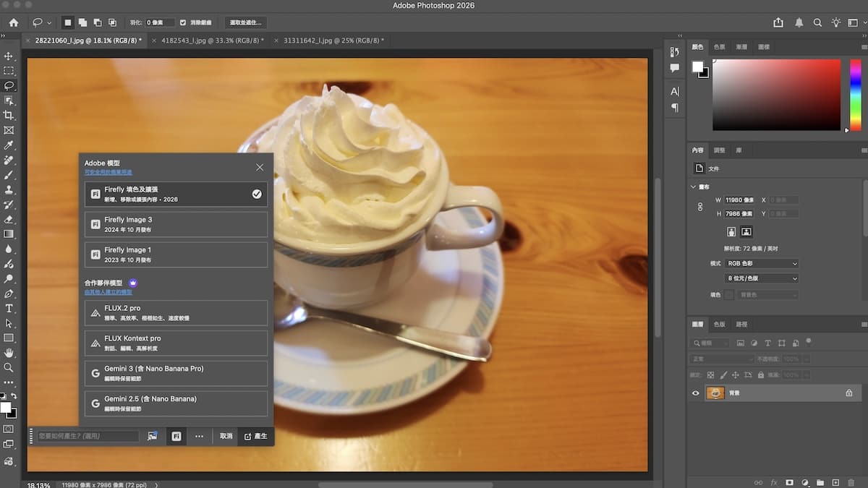
Task: Open the 8-bit channel depth dropdown
Action: click(762, 278)
